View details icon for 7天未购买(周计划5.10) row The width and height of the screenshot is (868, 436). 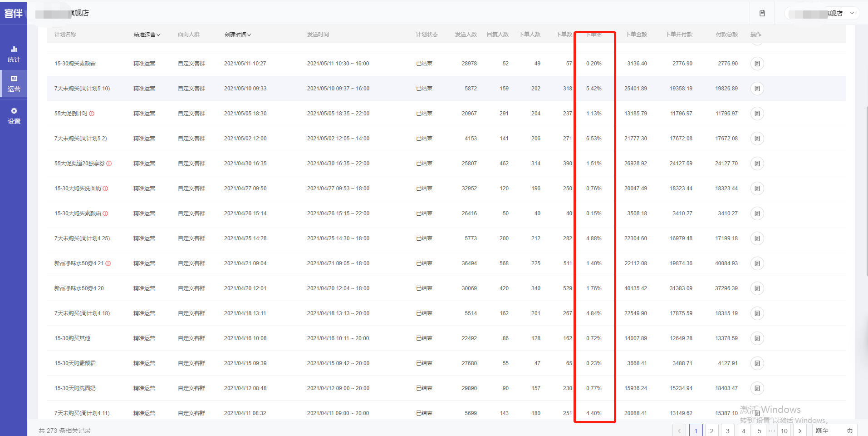pyautogui.click(x=757, y=89)
